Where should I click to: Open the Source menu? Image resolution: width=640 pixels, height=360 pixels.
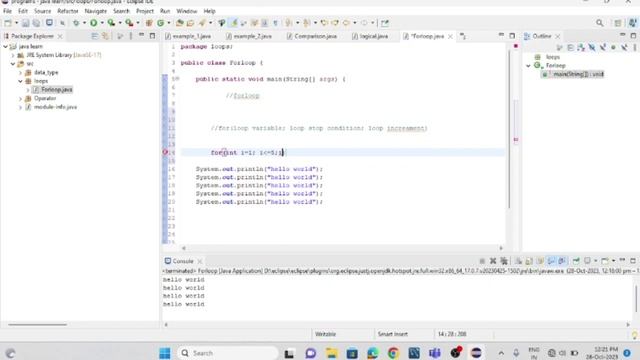pos(42,11)
